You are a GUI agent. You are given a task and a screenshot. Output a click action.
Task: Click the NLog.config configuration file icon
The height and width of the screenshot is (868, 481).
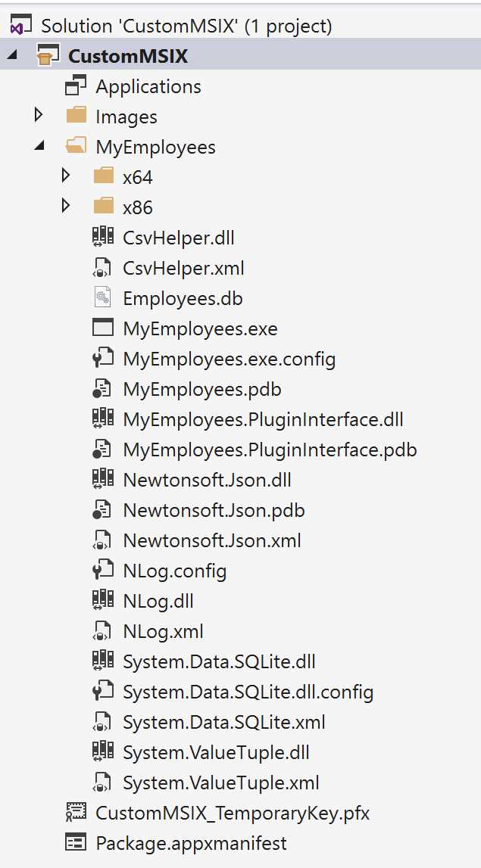[104, 570]
